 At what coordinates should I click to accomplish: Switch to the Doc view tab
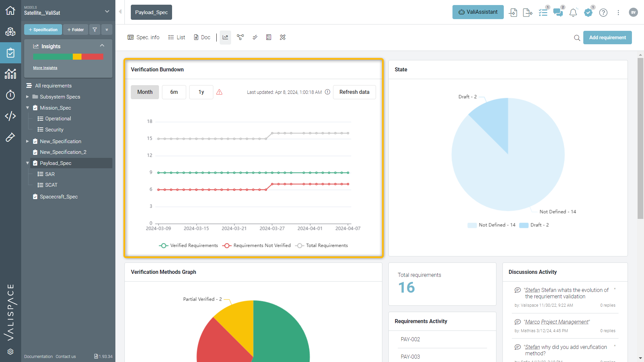[202, 37]
